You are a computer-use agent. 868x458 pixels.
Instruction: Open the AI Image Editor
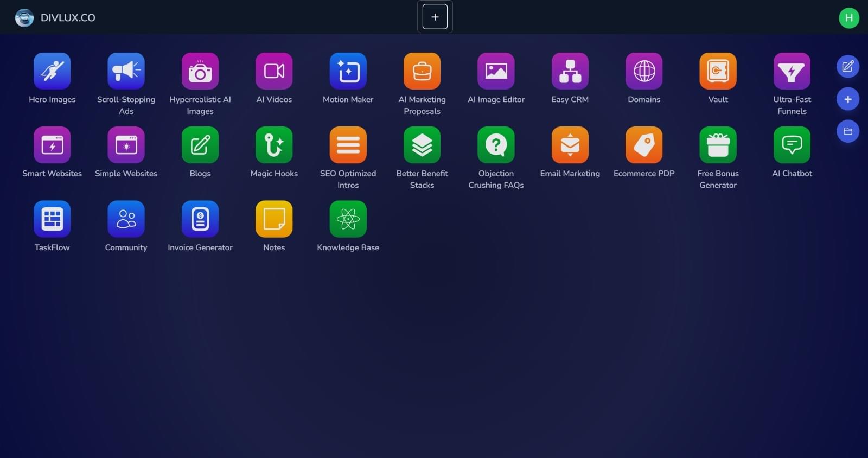pos(496,71)
